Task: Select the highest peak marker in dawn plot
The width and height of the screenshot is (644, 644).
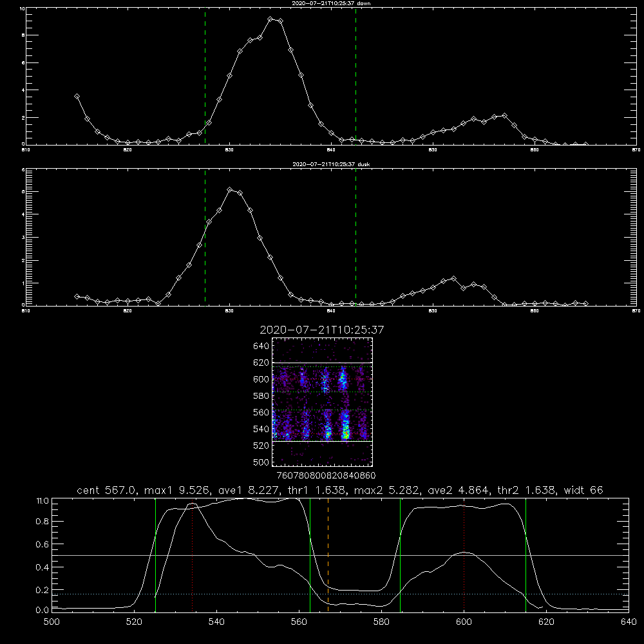Action: click(270, 19)
